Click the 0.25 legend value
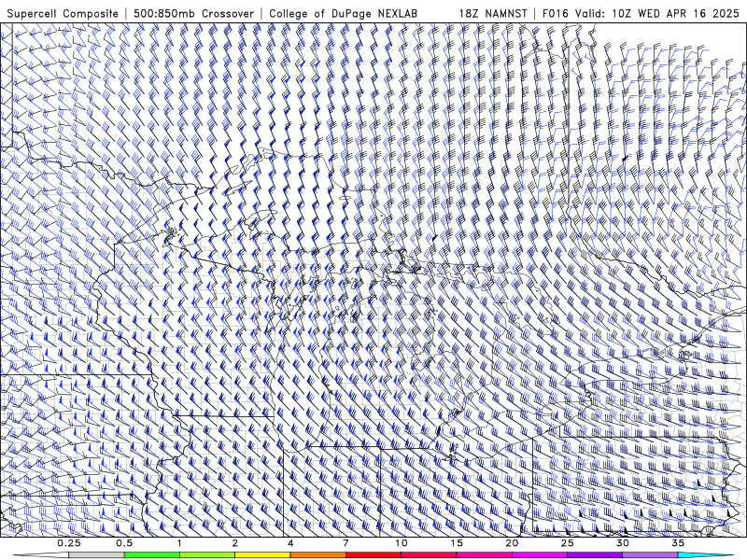This screenshot has height=560, width=747. point(69,543)
